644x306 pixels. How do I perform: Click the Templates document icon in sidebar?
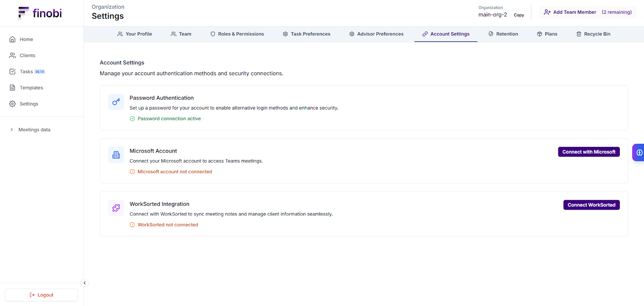click(12, 88)
